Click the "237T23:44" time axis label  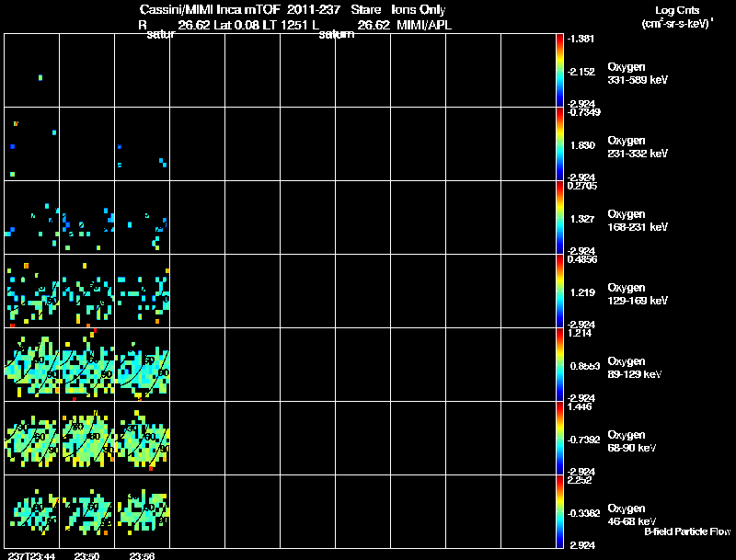pos(29,556)
